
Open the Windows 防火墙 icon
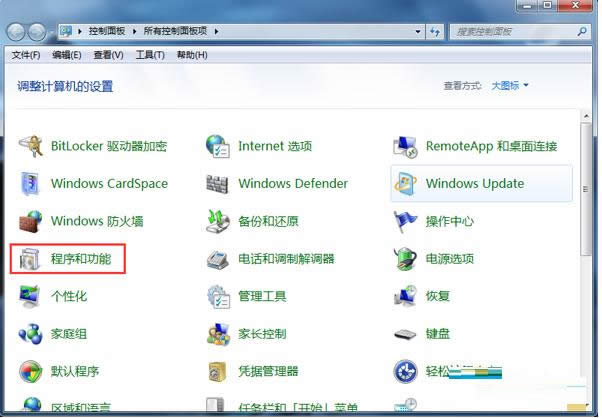[32, 221]
